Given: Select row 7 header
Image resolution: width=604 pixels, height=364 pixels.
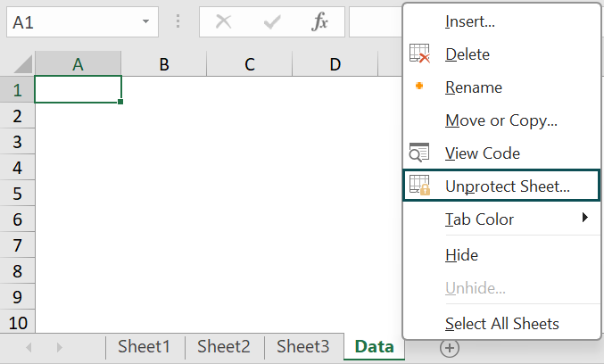Looking at the screenshot, I should tap(17, 244).
